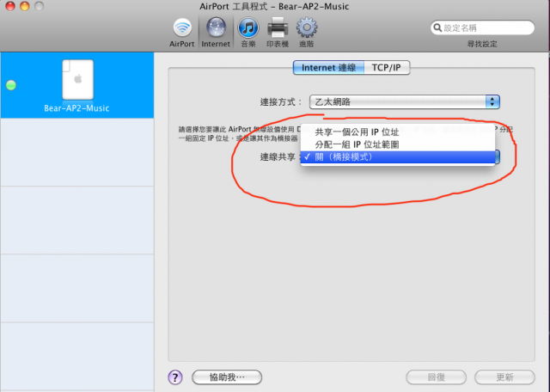The width and height of the screenshot is (550, 392).
Task: Click the 回復 button
Action: coord(436,377)
